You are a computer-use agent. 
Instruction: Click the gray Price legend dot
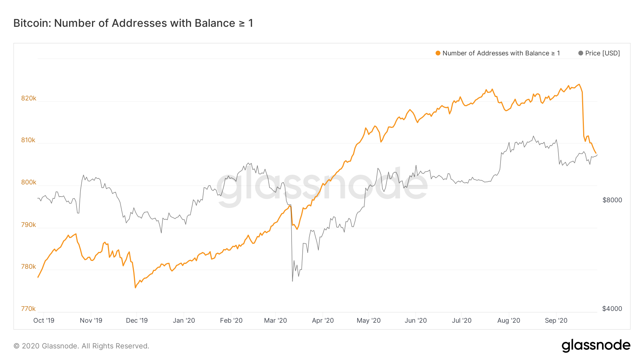pyautogui.click(x=581, y=53)
